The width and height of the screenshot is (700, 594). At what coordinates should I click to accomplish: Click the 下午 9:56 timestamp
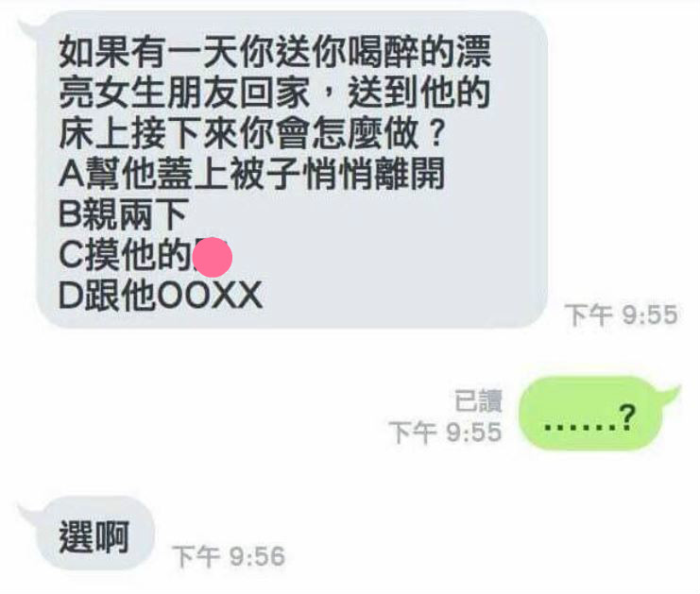[230, 556]
